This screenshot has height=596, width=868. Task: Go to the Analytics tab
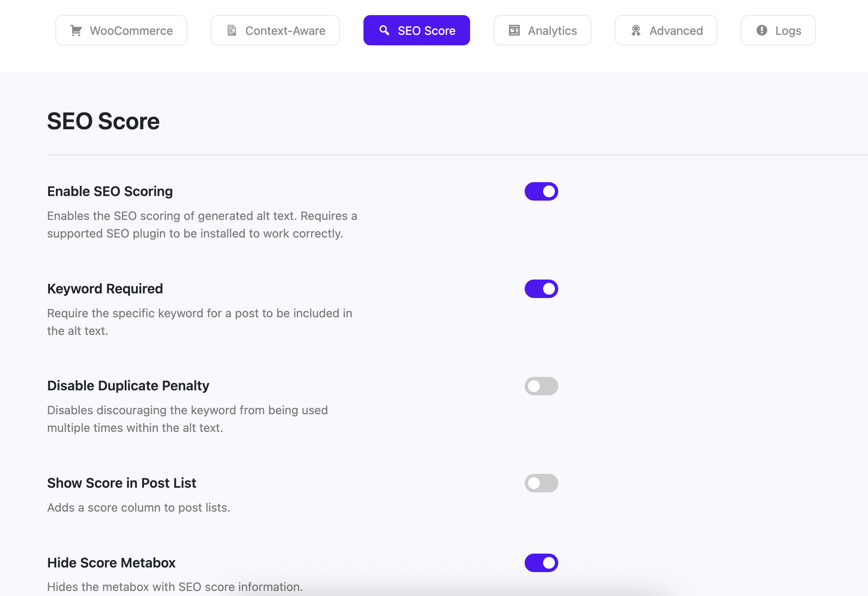[x=542, y=30]
